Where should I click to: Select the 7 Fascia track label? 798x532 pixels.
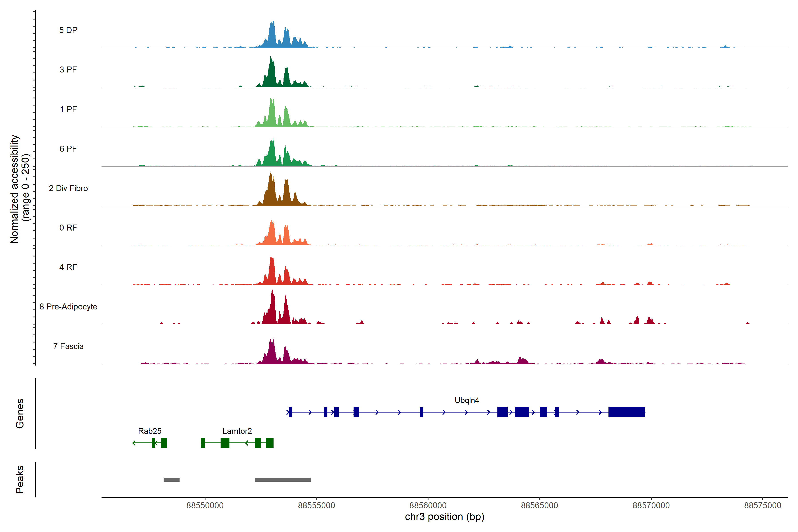[68, 346]
